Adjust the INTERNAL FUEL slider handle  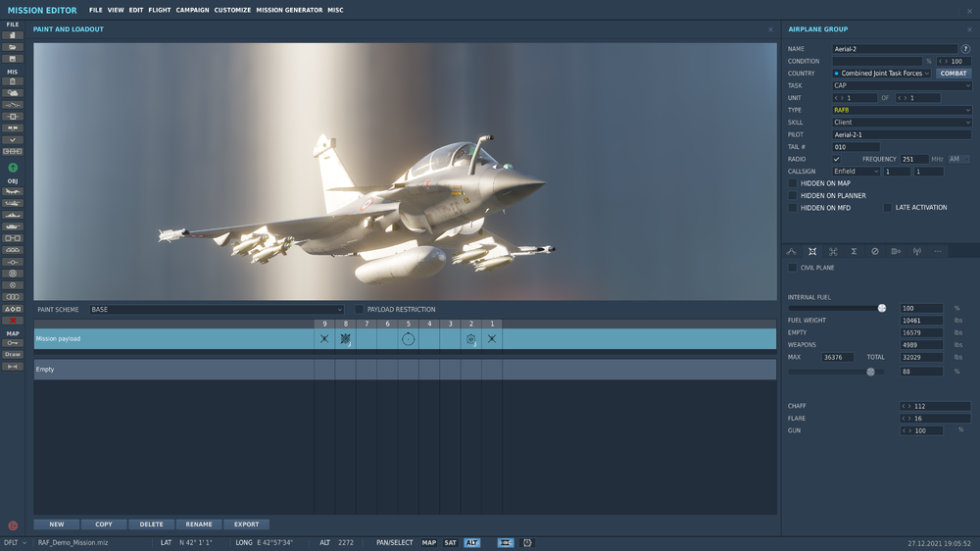pyautogui.click(x=882, y=308)
